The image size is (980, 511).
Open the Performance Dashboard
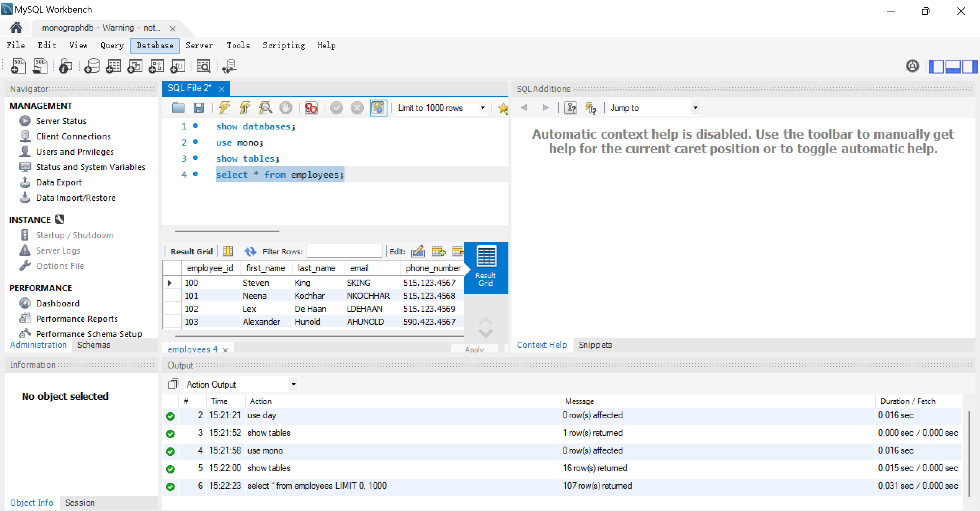coord(57,303)
